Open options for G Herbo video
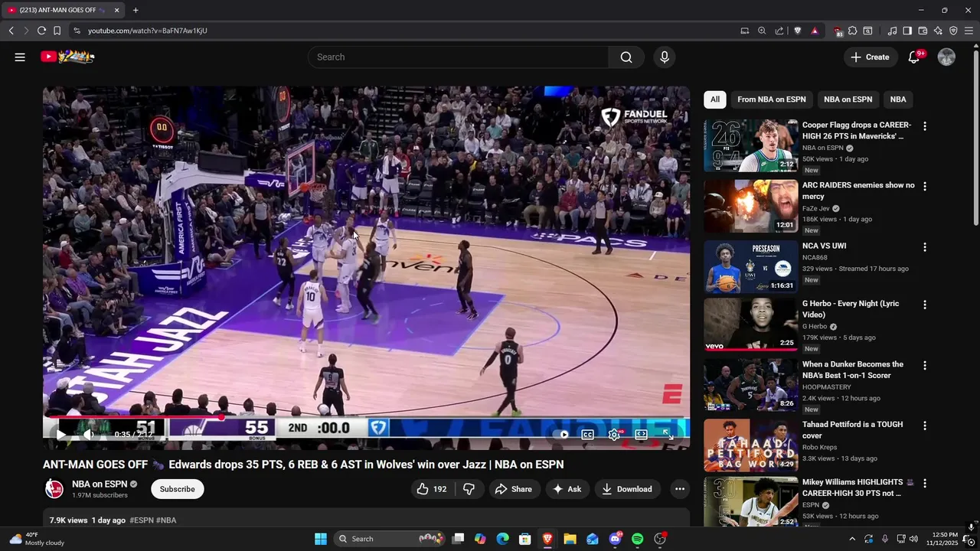This screenshot has width=980, height=551. 925,305
